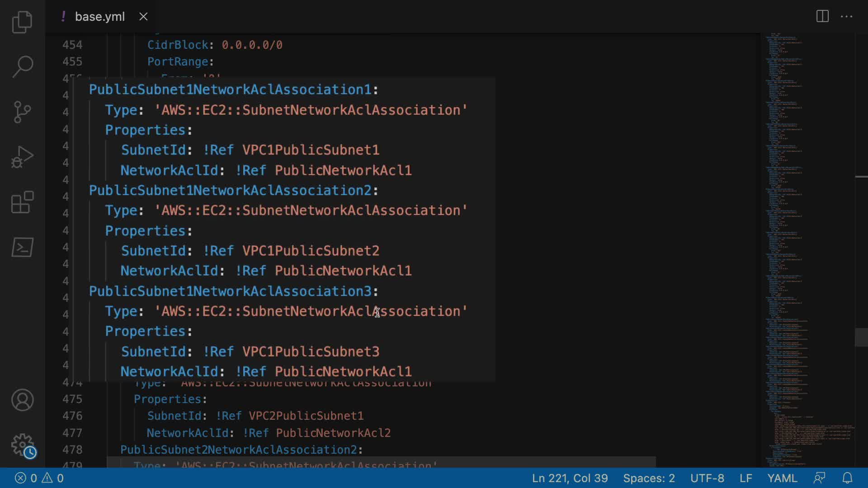Click errors and warnings status indicator

pos(39,478)
